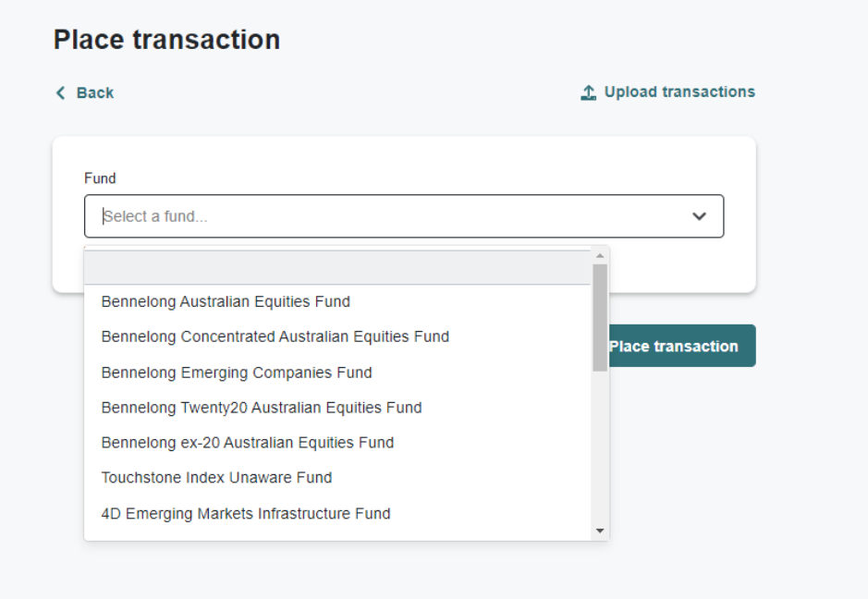868x599 pixels.
Task: Click the fund list scrollbar thumb
Action: click(600, 317)
